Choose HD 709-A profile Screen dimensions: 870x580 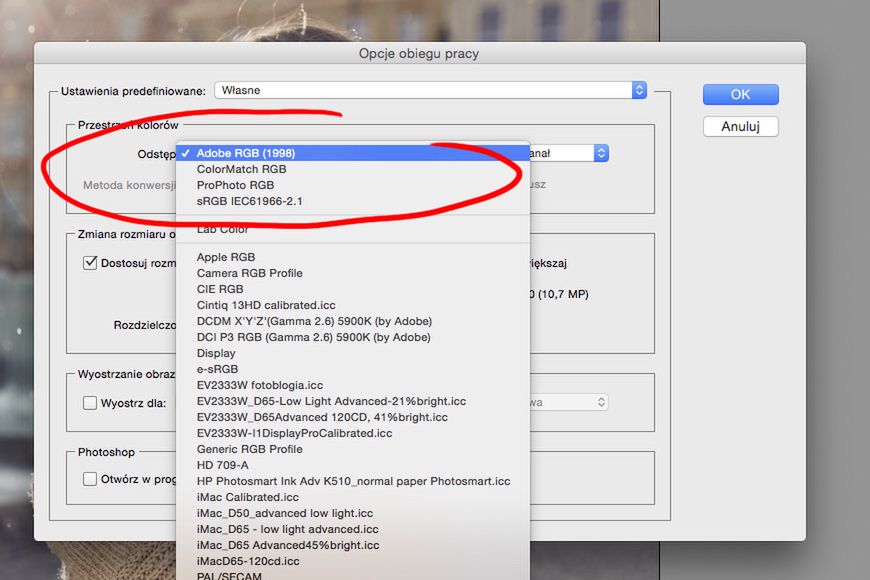pyautogui.click(x=353, y=465)
